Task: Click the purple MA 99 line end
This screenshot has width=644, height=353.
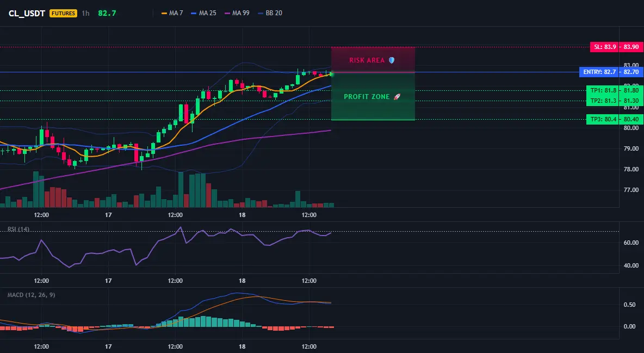Action: 330,131
